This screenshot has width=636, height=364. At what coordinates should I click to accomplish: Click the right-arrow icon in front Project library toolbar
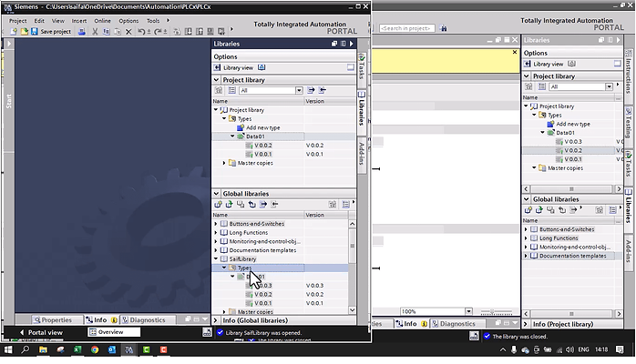point(311,90)
